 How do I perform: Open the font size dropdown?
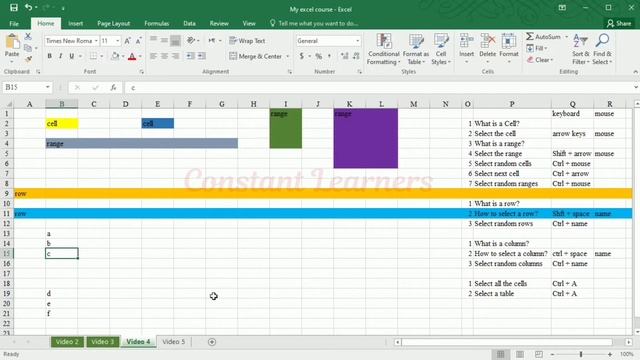pyautogui.click(x=118, y=41)
